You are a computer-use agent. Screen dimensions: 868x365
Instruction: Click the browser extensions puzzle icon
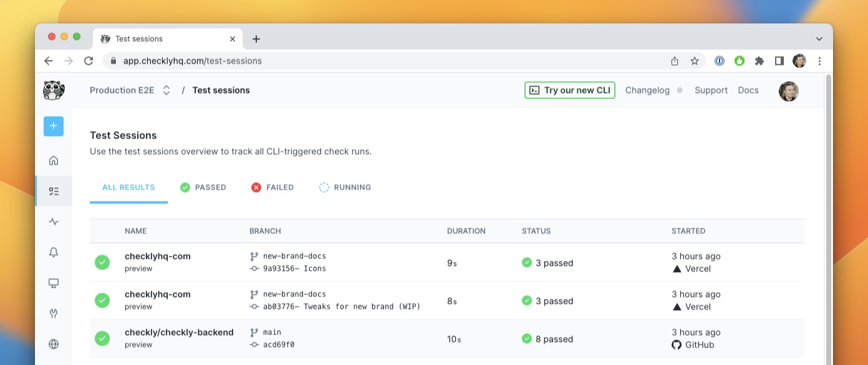coord(759,61)
